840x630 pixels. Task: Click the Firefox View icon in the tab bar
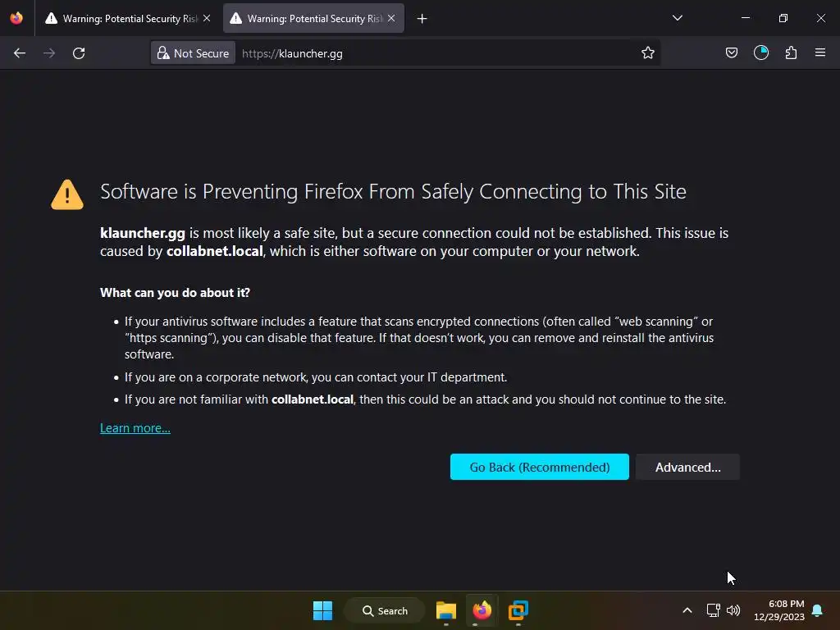(16, 18)
